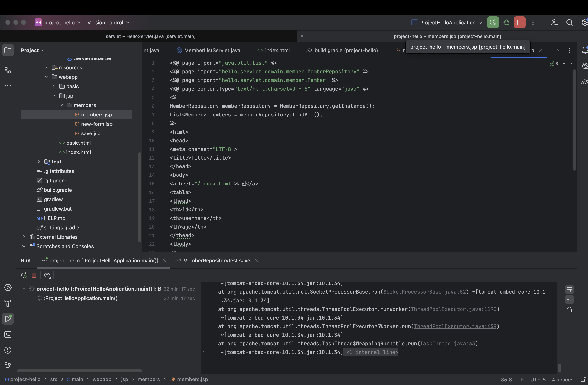Rerun the process in the Run panel
Viewport: 588px width, 385px height.
coord(24,275)
